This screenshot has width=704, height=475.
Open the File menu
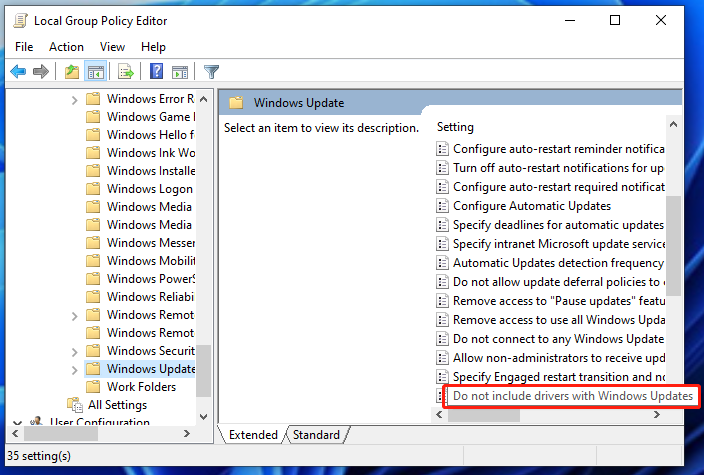pos(24,47)
